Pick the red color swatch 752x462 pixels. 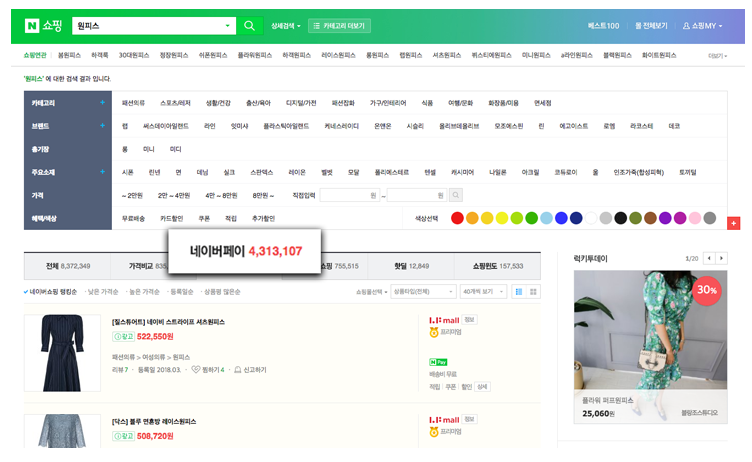point(458,218)
